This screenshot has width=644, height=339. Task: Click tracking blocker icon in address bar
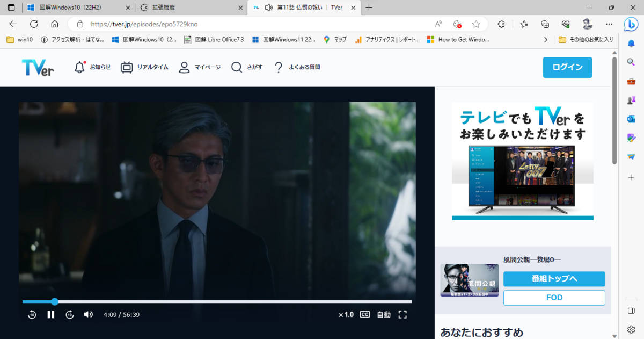click(457, 24)
